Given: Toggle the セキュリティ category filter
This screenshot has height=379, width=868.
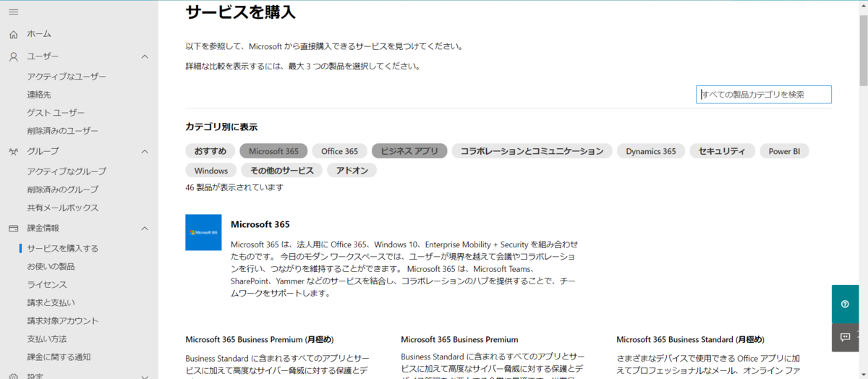Looking at the screenshot, I should [722, 151].
